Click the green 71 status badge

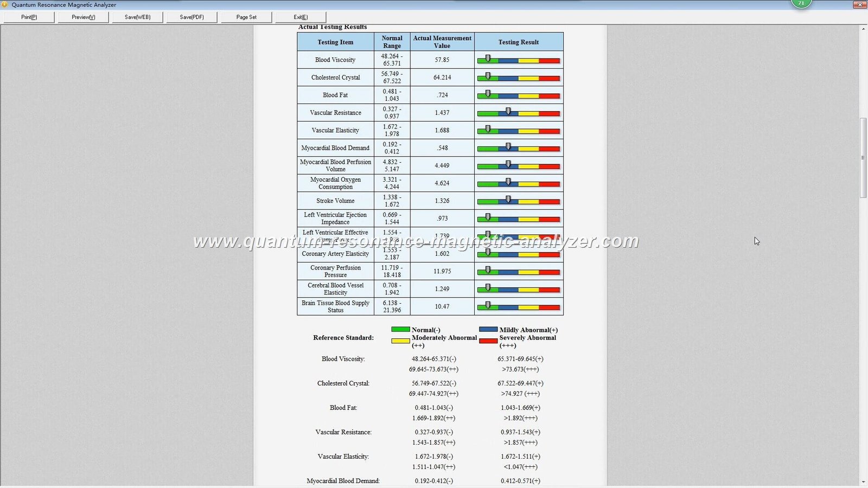pyautogui.click(x=801, y=3)
